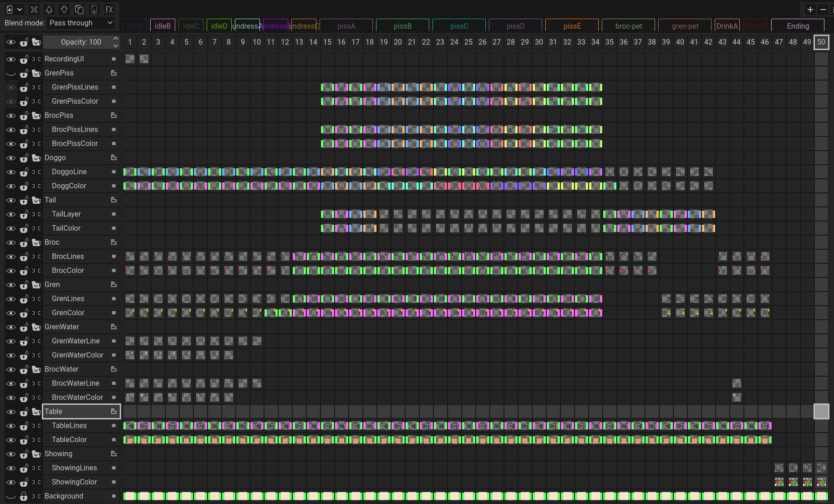This screenshot has height=504, width=834.
Task: Click the group icon right of Table
Action: [x=114, y=412]
